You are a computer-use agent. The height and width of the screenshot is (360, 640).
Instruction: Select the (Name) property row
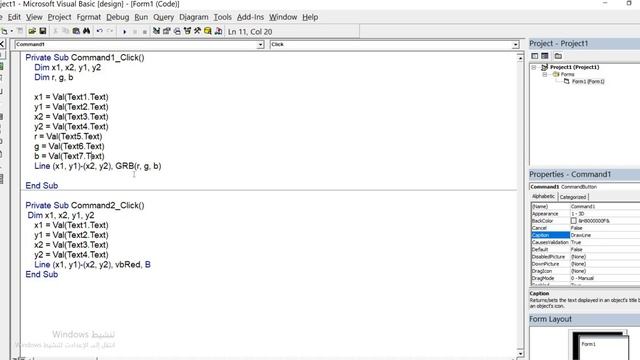click(585, 207)
